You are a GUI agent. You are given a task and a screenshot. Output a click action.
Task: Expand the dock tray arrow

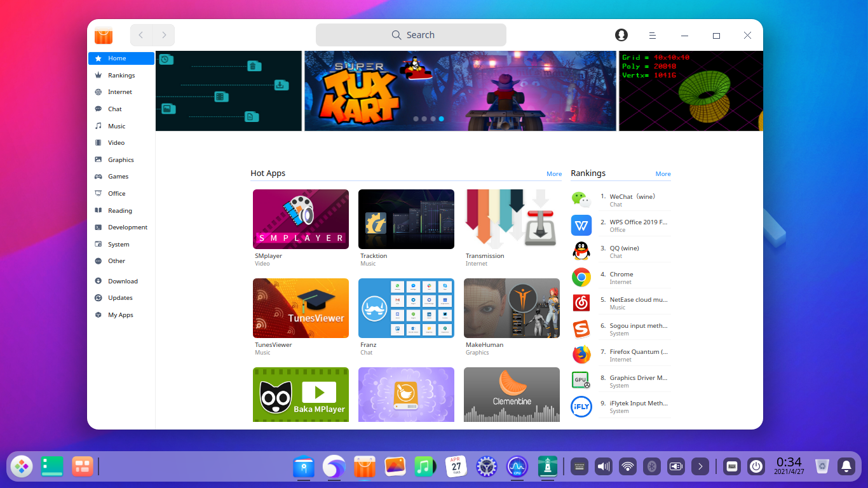click(x=700, y=467)
